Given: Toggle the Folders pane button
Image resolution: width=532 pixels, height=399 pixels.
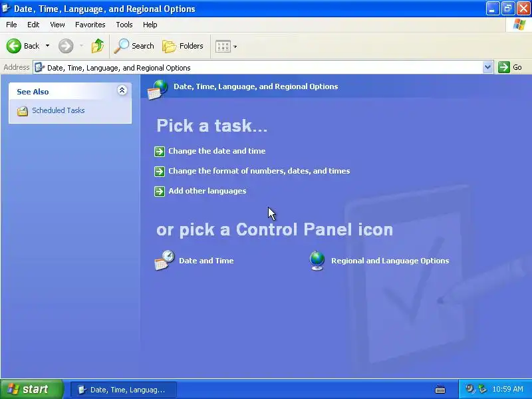Looking at the screenshot, I should (183, 46).
